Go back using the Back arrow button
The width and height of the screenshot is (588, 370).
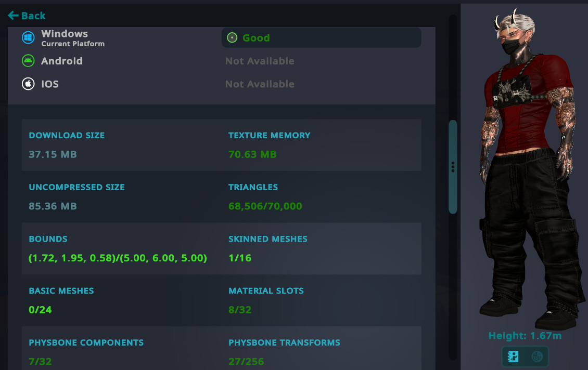click(x=27, y=16)
